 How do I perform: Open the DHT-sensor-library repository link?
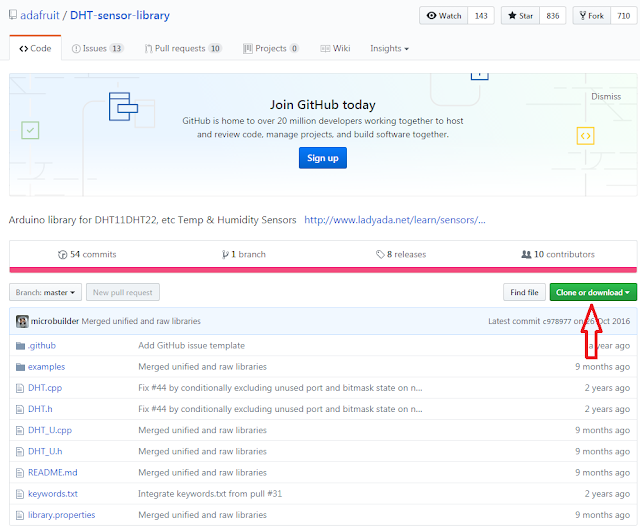click(x=120, y=15)
